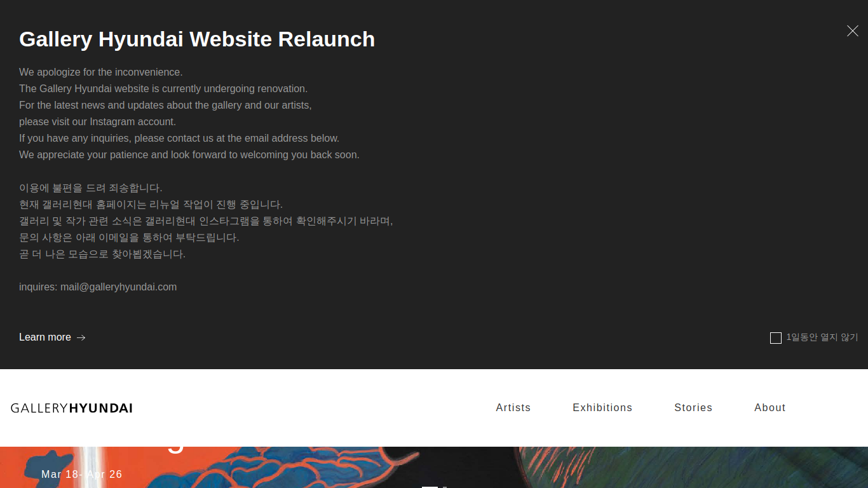The width and height of the screenshot is (868, 488).
Task: Follow the Learn more link
Action: (52, 337)
